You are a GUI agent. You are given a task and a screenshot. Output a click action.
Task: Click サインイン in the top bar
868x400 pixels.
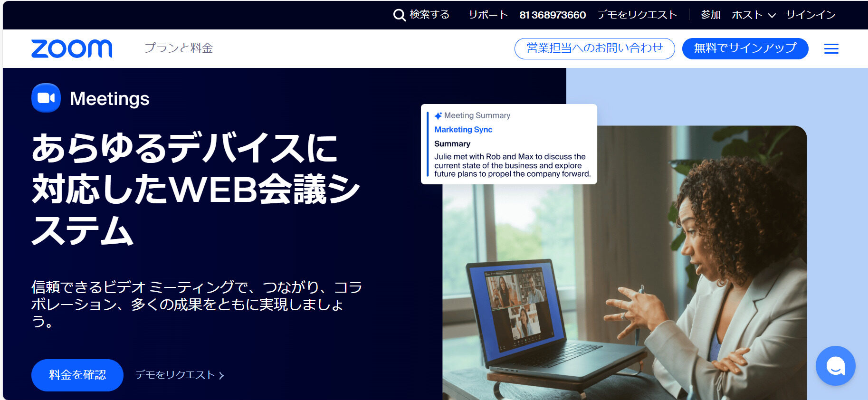point(811,15)
